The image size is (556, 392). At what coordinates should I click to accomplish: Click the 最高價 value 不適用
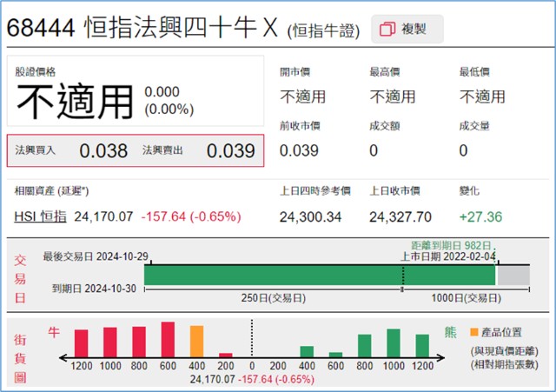pyautogui.click(x=393, y=96)
